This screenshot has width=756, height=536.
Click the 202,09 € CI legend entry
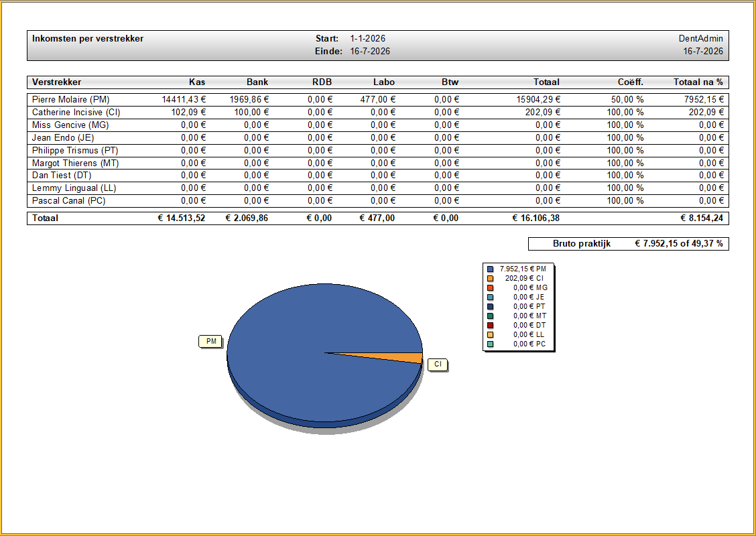[x=524, y=279]
